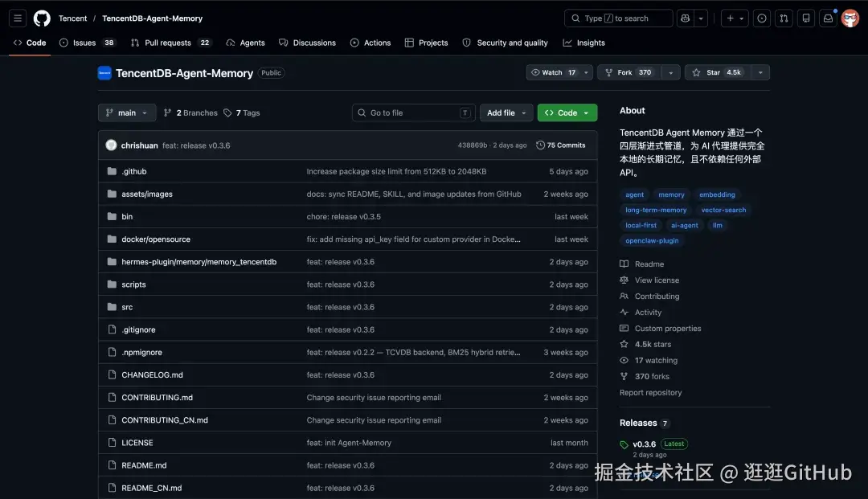
Task: Open the Discussions tab
Action: click(x=307, y=43)
